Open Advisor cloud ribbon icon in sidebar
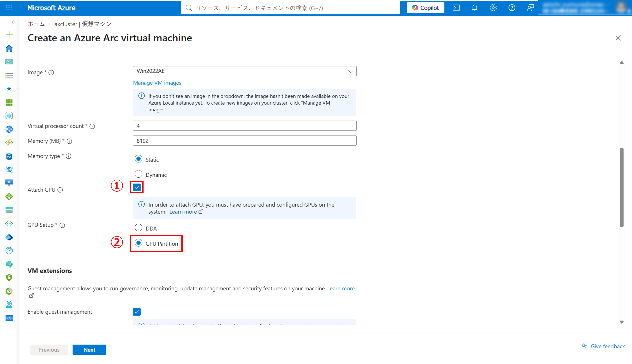 point(9,264)
